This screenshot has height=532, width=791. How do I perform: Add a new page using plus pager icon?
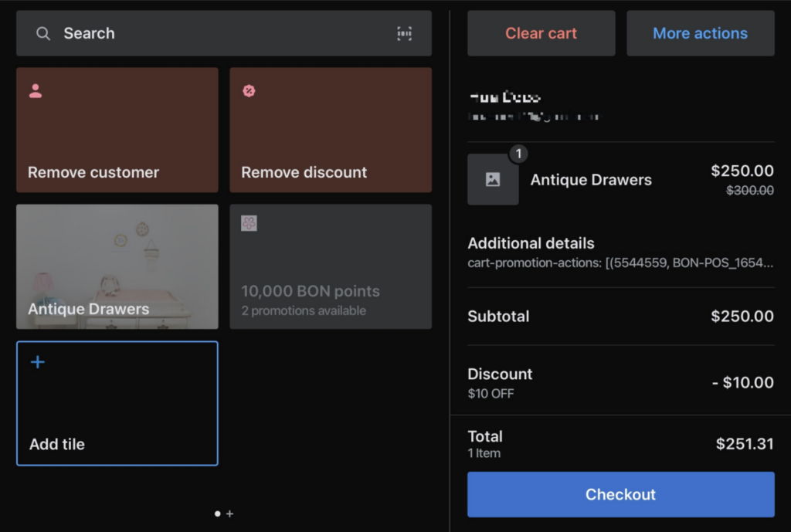(x=229, y=513)
